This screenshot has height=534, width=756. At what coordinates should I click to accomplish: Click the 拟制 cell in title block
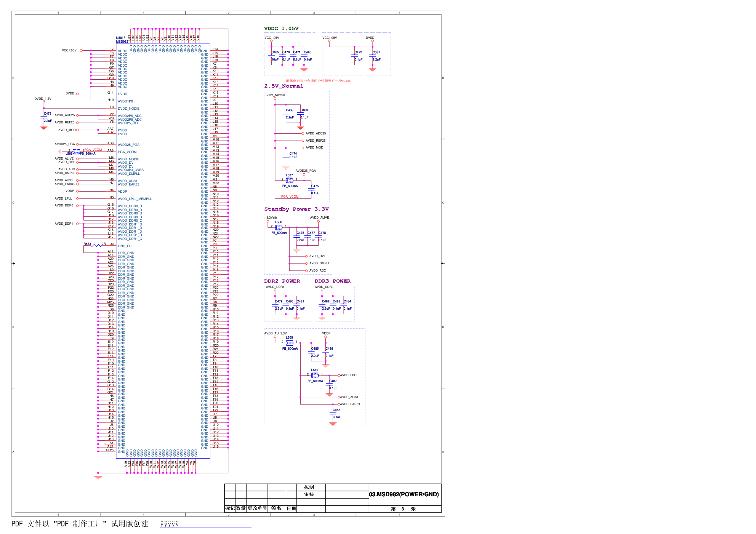pos(309,487)
